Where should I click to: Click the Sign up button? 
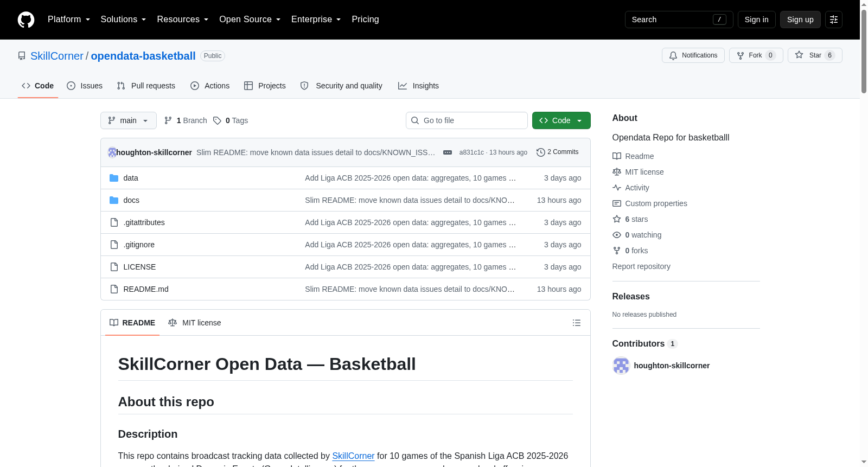[x=800, y=20]
